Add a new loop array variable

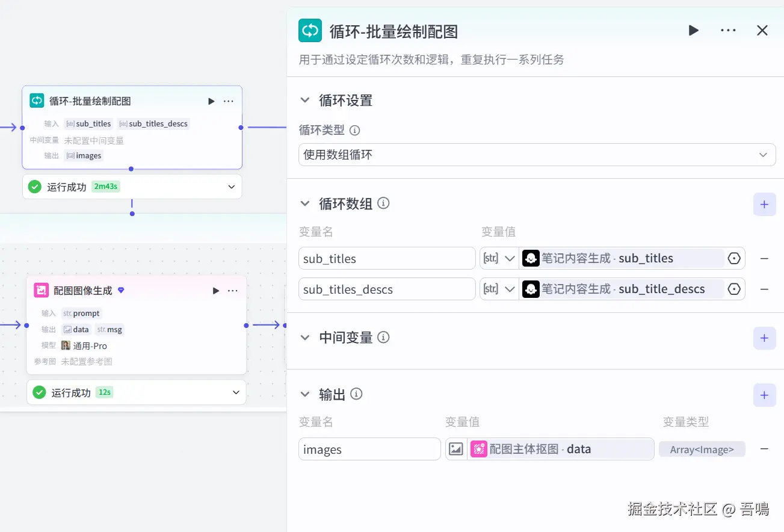[764, 205]
